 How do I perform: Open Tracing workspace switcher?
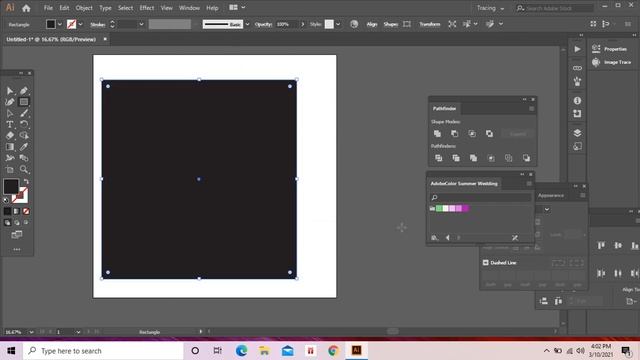tap(490, 8)
